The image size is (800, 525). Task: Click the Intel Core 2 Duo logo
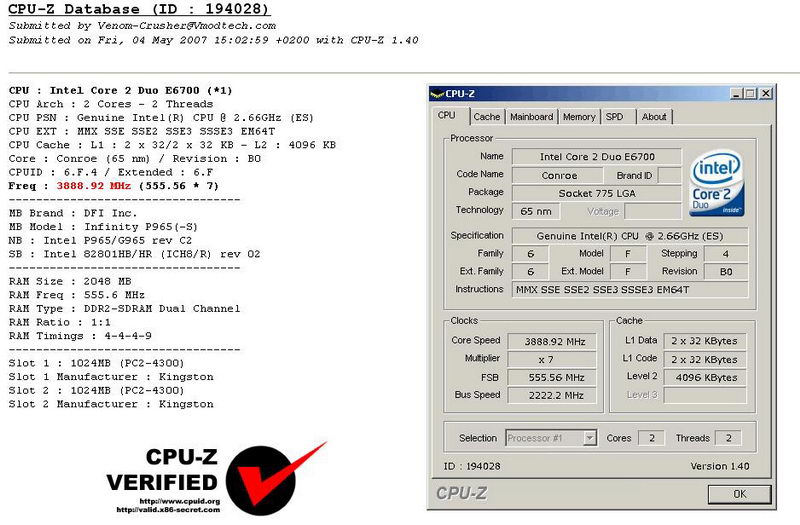point(716,183)
